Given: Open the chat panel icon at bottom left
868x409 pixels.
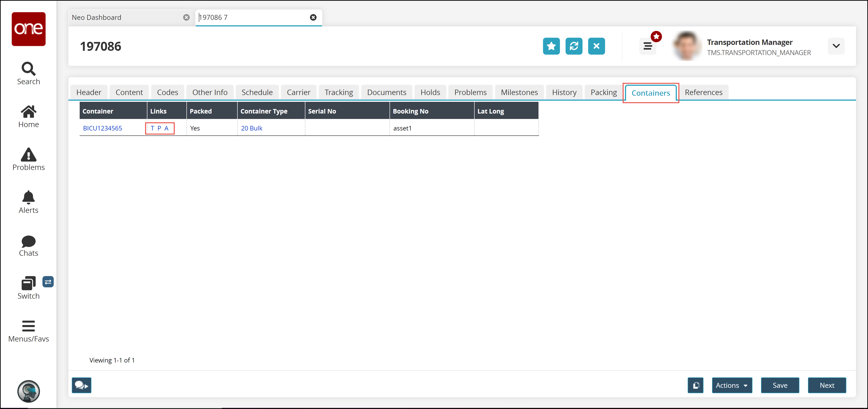Looking at the screenshot, I should click(x=81, y=385).
